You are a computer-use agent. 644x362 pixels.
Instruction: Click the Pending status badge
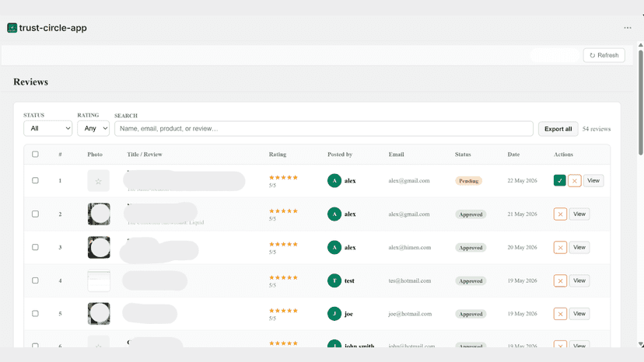469,180
